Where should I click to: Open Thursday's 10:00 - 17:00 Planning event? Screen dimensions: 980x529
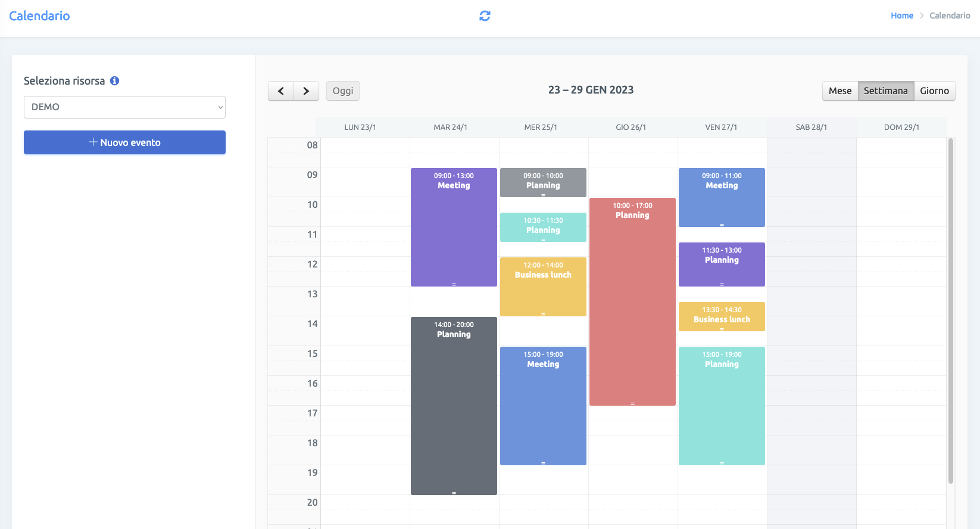[x=632, y=301]
